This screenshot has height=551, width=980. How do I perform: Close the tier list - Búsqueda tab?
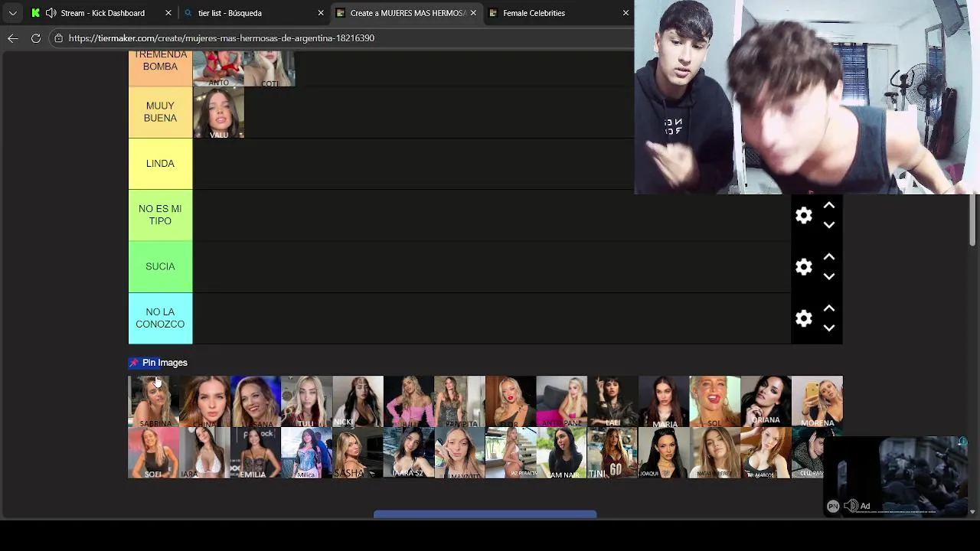[x=321, y=13]
